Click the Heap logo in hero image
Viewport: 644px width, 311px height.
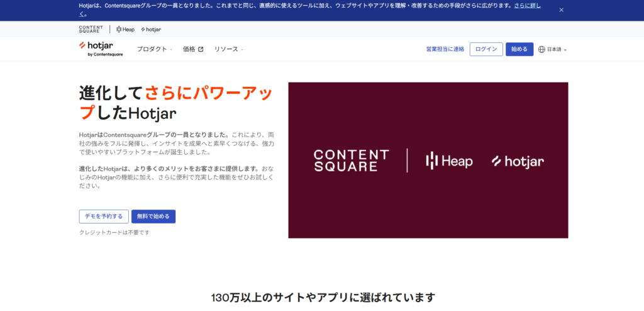click(x=449, y=161)
